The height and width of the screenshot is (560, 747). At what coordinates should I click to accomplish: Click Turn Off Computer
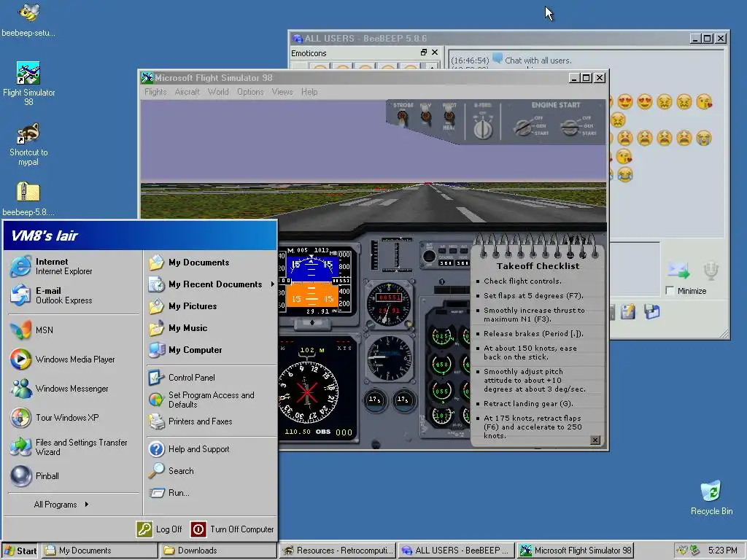coord(233,529)
